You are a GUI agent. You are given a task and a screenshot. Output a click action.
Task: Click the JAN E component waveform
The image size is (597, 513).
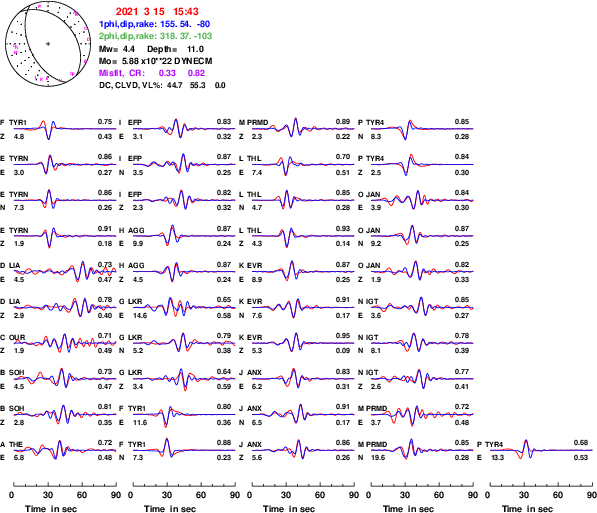pyautogui.click(x=422, y=200)
